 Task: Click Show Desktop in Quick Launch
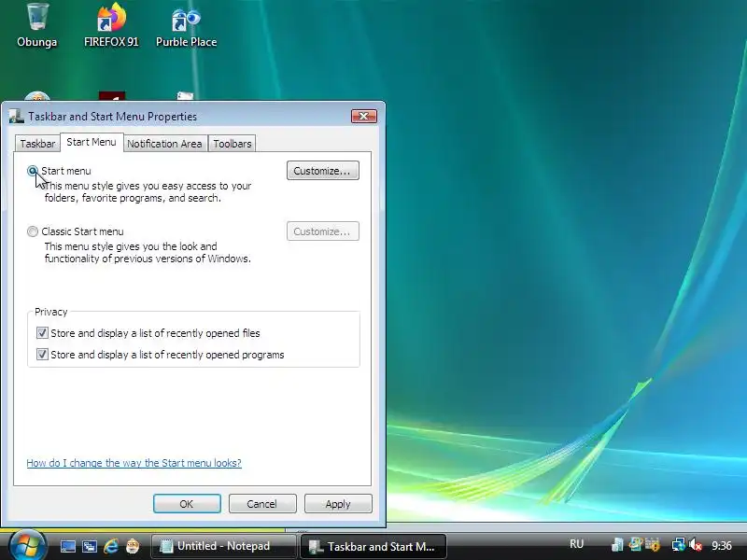coord(67,546)
